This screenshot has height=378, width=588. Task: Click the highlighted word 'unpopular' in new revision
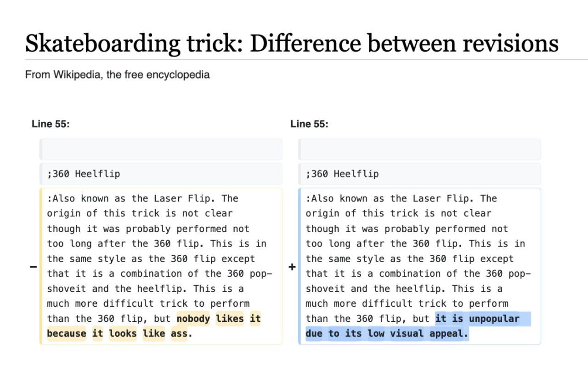494,319
